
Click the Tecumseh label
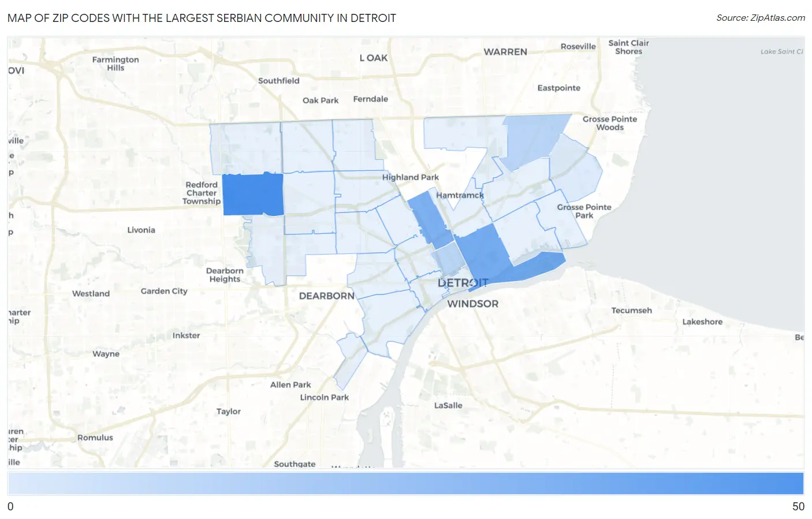tap(631, 310)
